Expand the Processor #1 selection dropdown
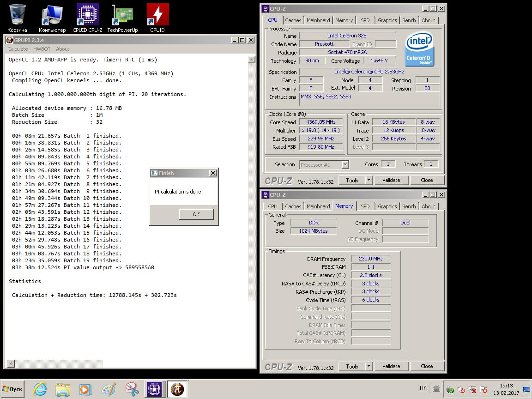532x399 pixels. 345,165
